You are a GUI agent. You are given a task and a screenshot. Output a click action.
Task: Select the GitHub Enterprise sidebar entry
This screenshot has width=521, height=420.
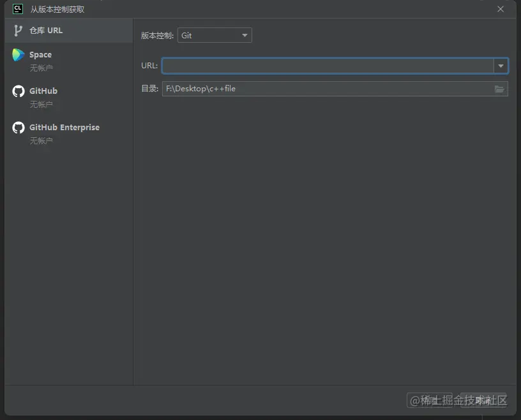click(69, 133)
